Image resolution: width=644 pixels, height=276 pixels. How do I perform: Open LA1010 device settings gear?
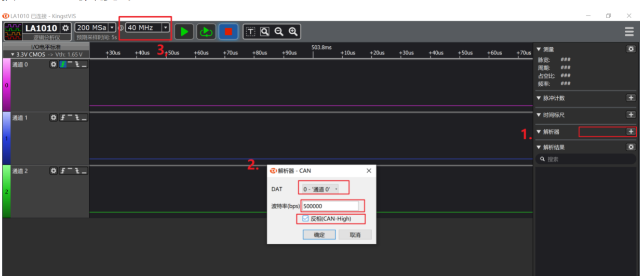65,28
